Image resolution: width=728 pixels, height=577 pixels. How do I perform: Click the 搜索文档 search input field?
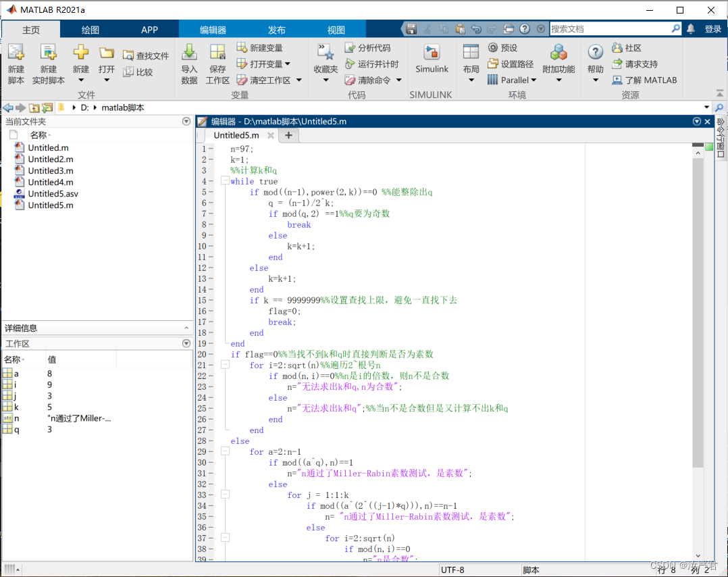(x=610, y=29)
